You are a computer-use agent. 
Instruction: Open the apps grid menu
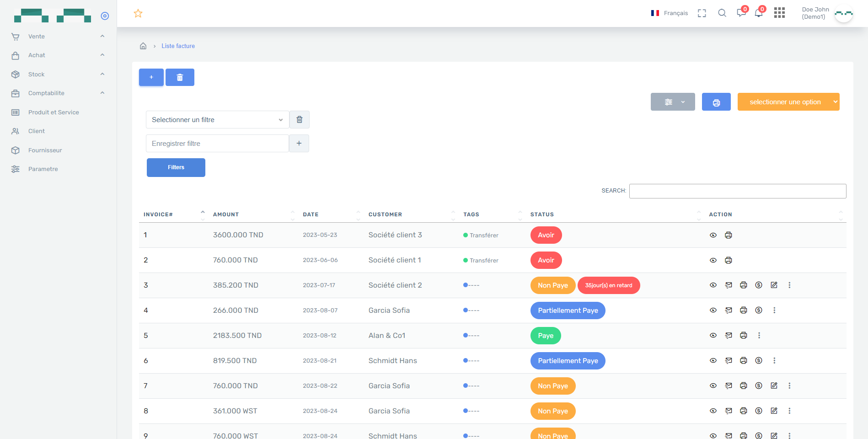(x=779, y=13)
